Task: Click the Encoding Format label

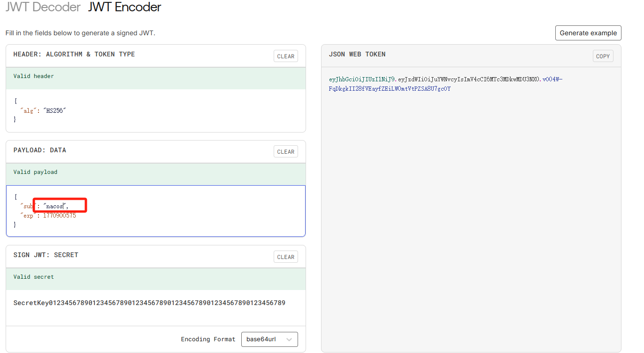Action: [x=208, y=339]
